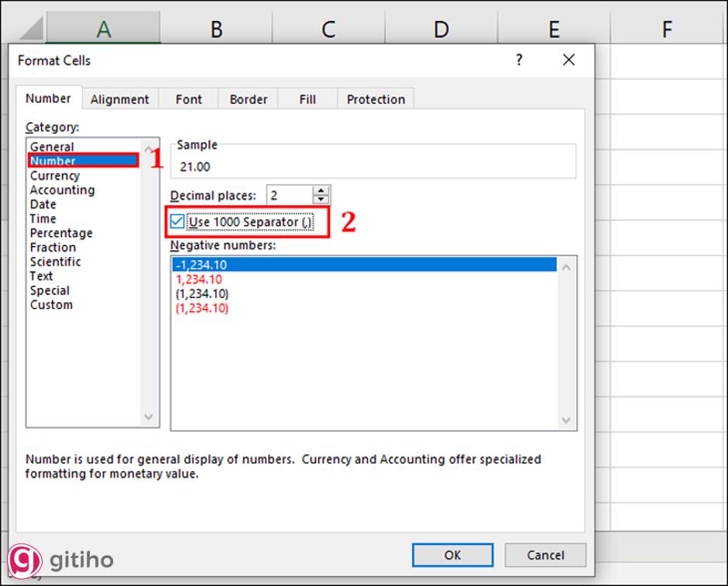Select column D header
Viewport: 728px width, 586px height.
(x=441, y=29)
